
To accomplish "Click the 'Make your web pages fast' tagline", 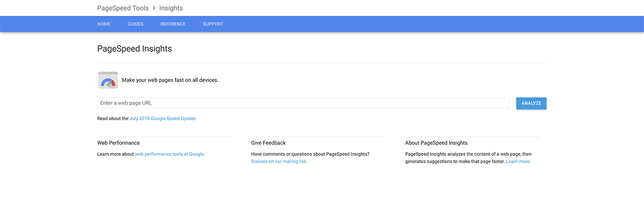I will [x=170, y=80].
